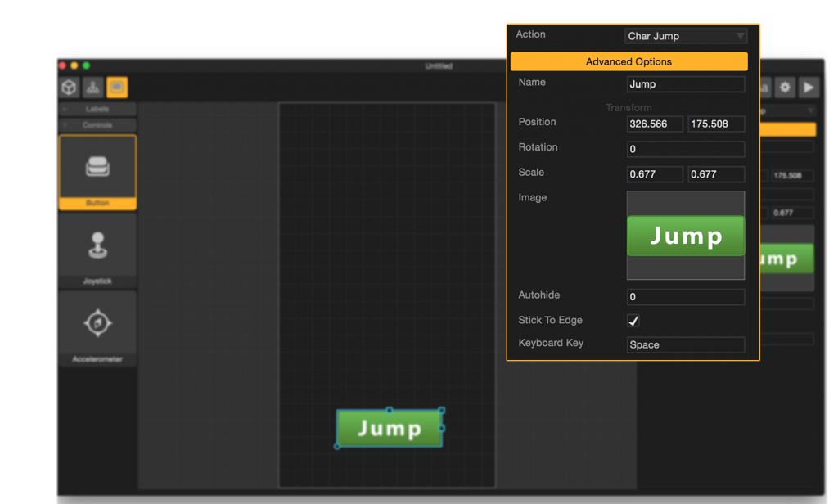Click the yellow minimize window button
Screen dimensions: 838x504
74,65
